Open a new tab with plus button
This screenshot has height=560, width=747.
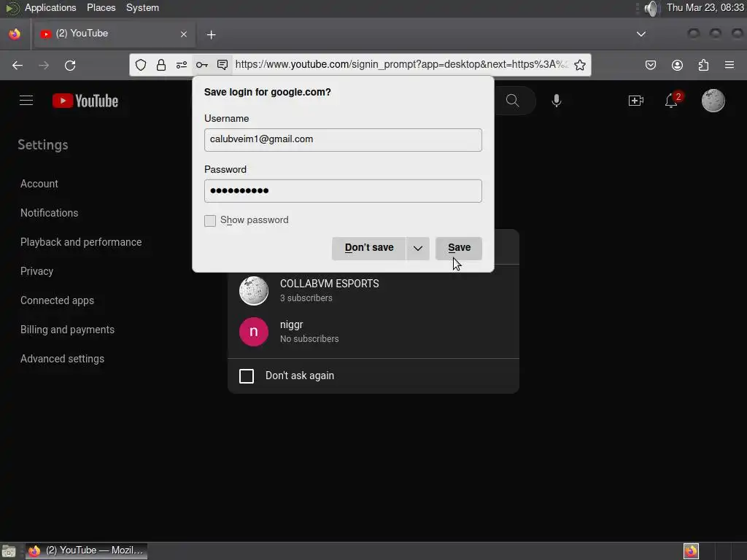pos(211,35)
